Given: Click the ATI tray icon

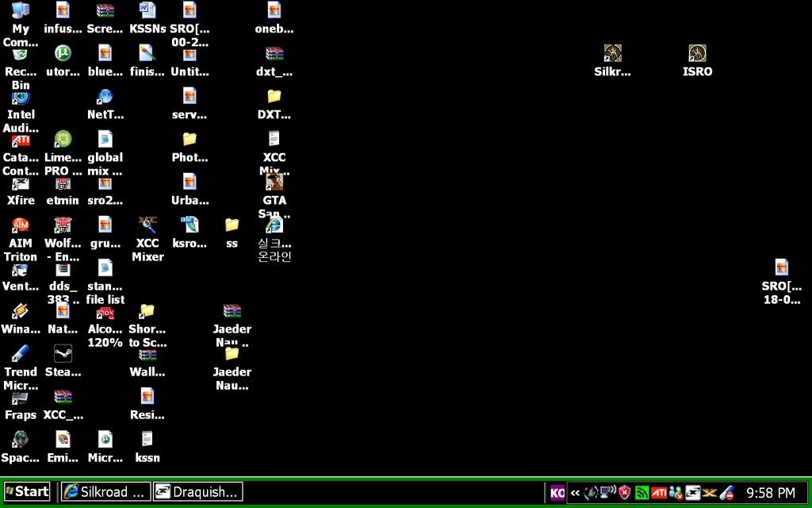Looking at the screenshot, I should pyautogui.click(x=659, y=492).
